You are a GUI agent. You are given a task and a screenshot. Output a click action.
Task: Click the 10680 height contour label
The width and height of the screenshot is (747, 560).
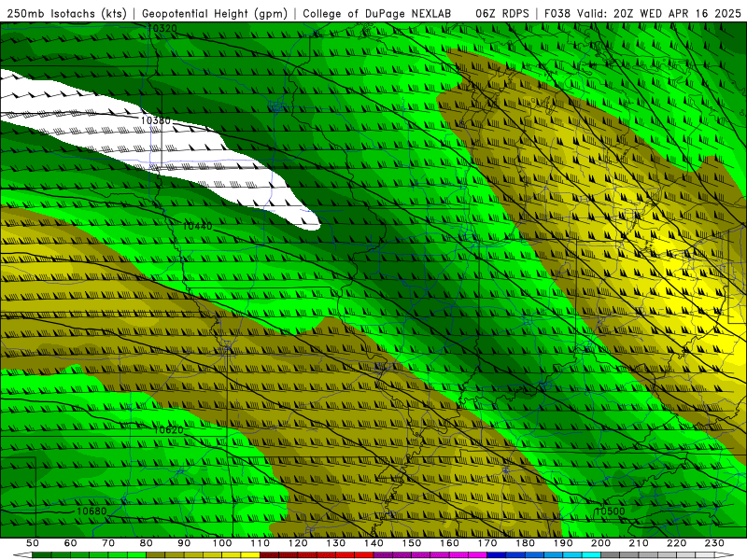click(92, 511)
